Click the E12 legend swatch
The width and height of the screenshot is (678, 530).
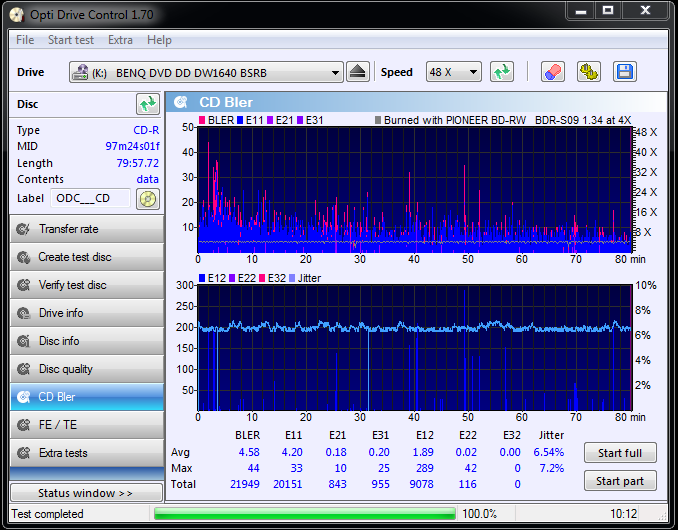click(202, 278)
